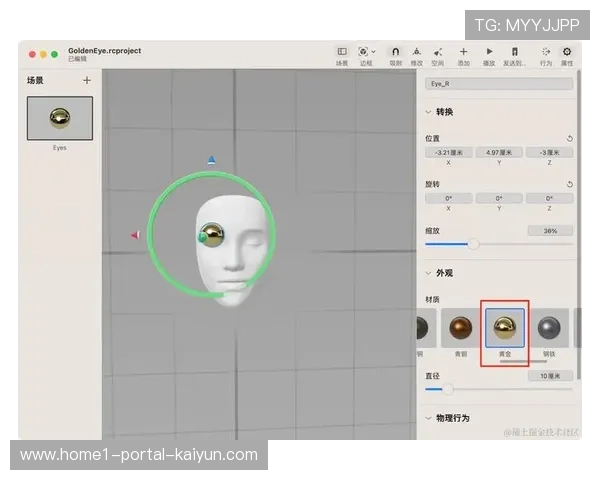The image size is (600, 480).
Task: Add a new scene with plus button
Action: pos(87,80)
